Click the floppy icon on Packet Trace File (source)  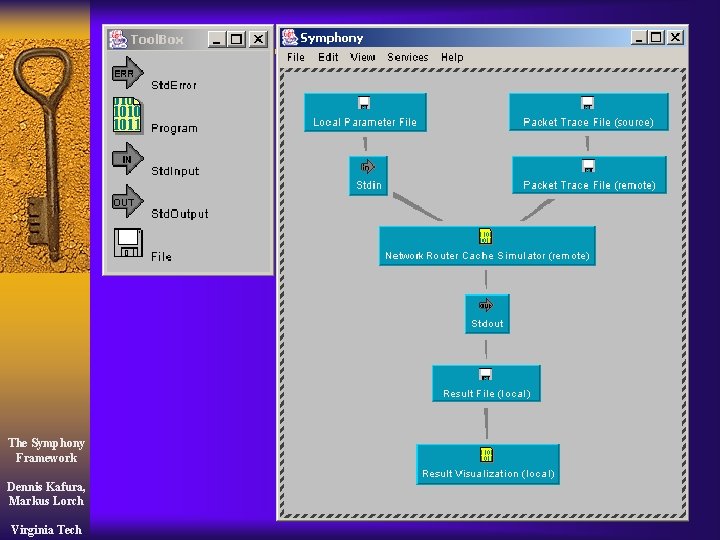pyautogui.click(x=587, y=103)
